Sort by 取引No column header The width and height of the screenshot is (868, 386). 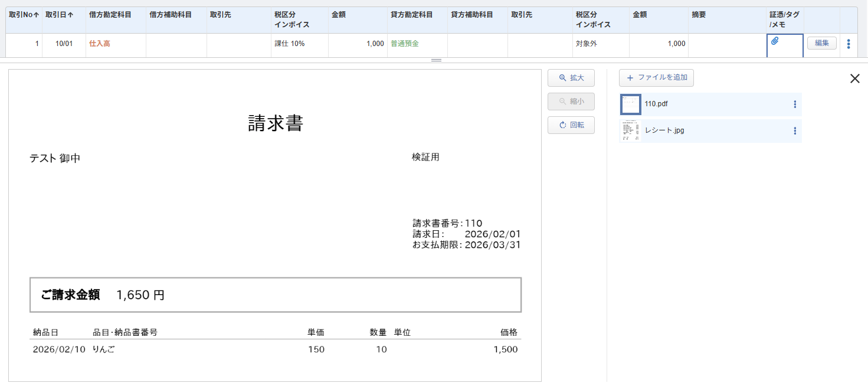24,15
